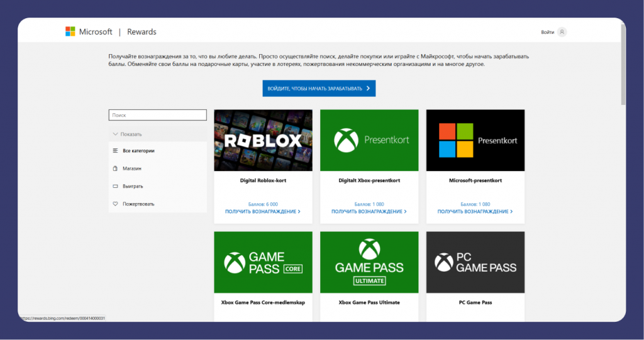This screenshot has height=340, width=644.
Task: Redeem reward for Microsoft-presentkort
Action: click(475, 212)
